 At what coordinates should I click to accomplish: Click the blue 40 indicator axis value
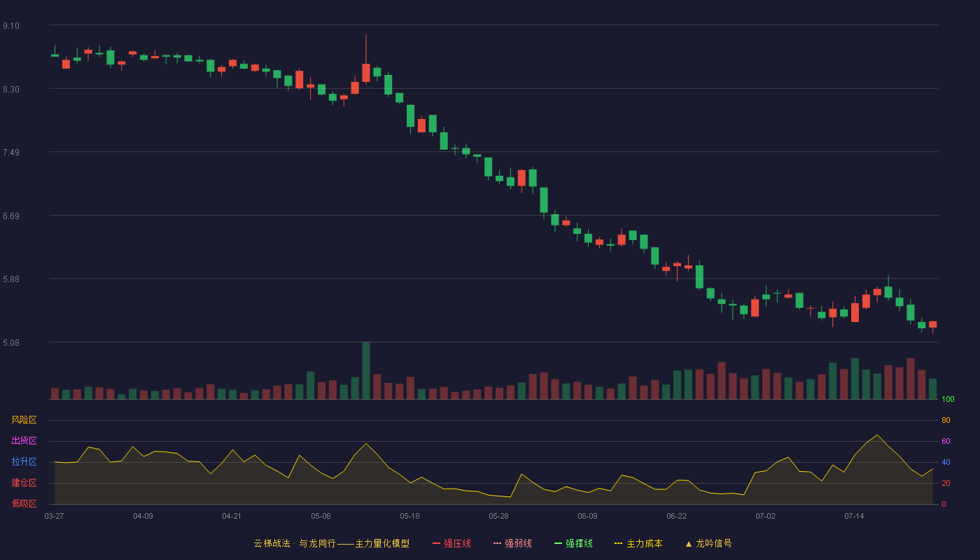[946, 462]
